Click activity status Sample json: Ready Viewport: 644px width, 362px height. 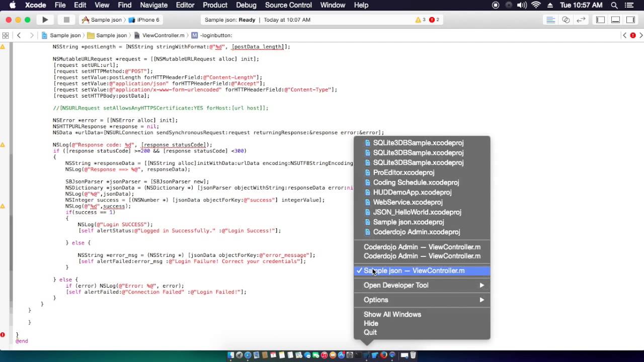click(x=230, y=20)
